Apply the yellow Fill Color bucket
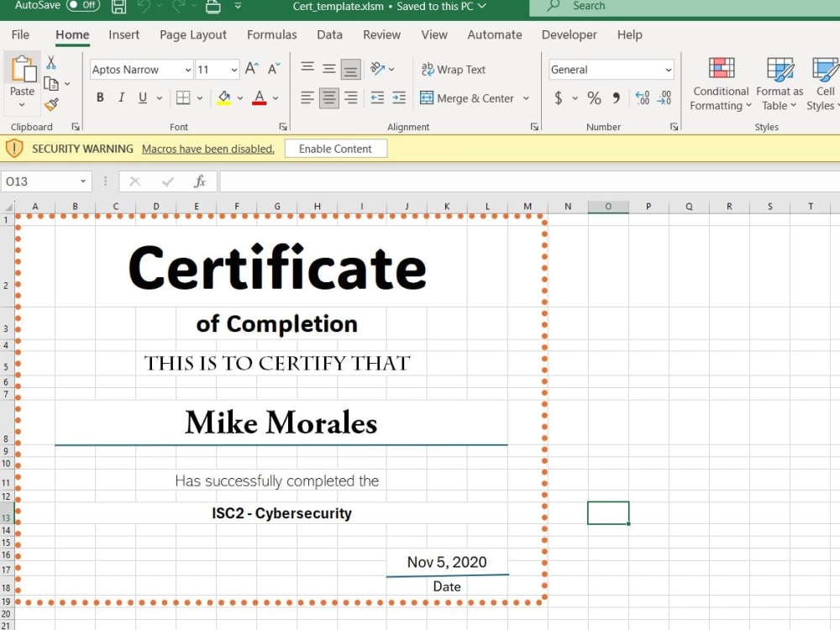Screen dimensions: 840x630 pyautogui.click(x=224, y=97)
